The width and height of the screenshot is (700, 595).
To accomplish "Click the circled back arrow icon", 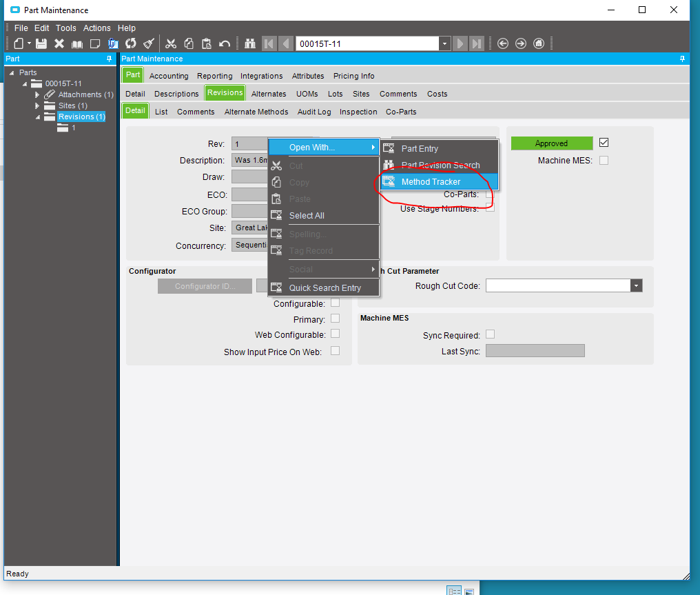I will click(503, 43).
